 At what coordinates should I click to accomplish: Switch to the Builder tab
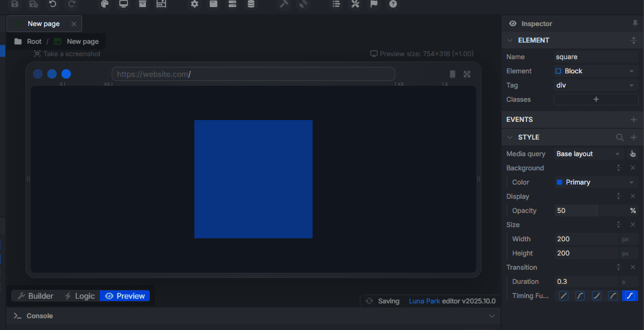tap(35, 296)
